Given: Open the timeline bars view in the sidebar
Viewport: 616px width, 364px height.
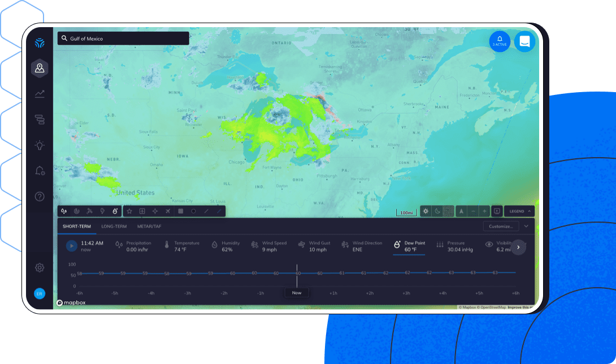Looking at the screenshot, I should click(40, 119).
